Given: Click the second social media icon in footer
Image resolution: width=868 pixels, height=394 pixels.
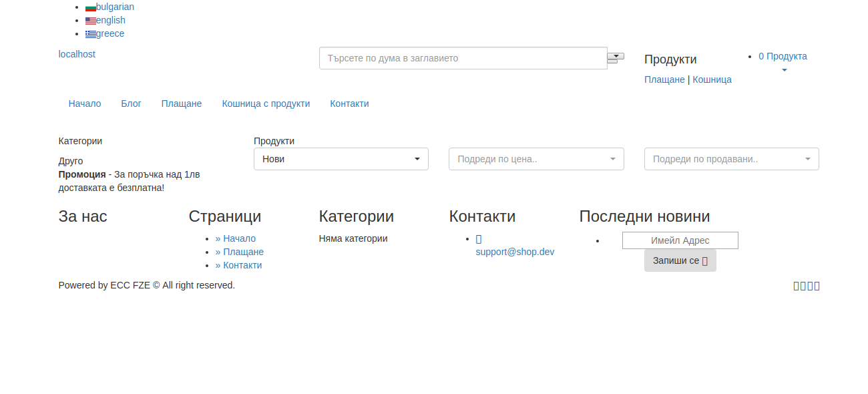Looking at the screenshot, I should point(803,285).
